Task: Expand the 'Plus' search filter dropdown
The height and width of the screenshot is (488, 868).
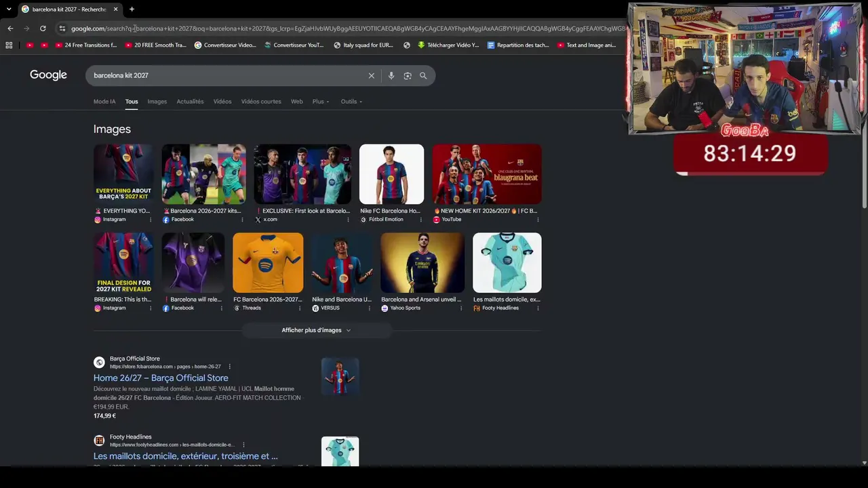Action: pos(321,102)
